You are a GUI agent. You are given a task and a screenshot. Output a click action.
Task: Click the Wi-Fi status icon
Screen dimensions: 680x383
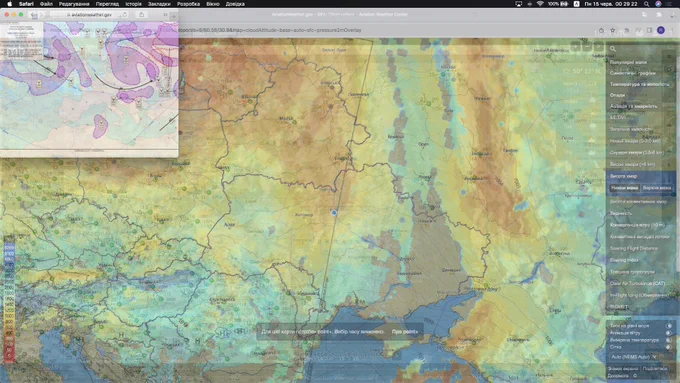pos(540,4)
